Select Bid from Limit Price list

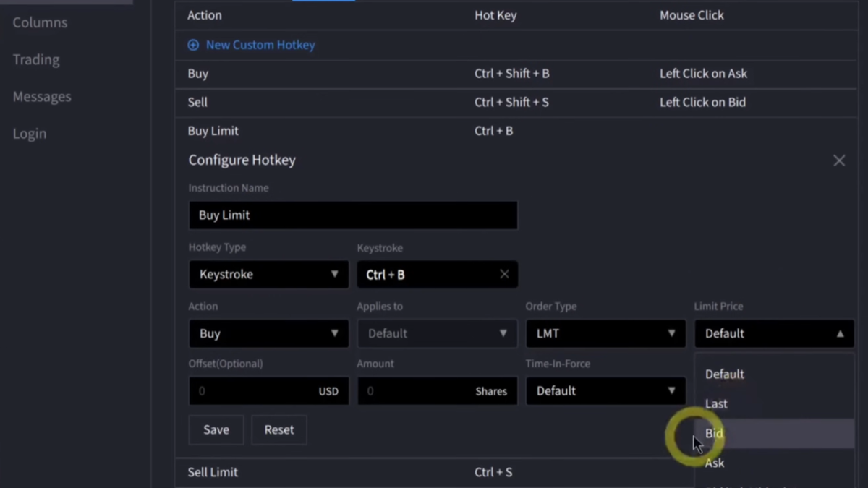click(774, 433)
